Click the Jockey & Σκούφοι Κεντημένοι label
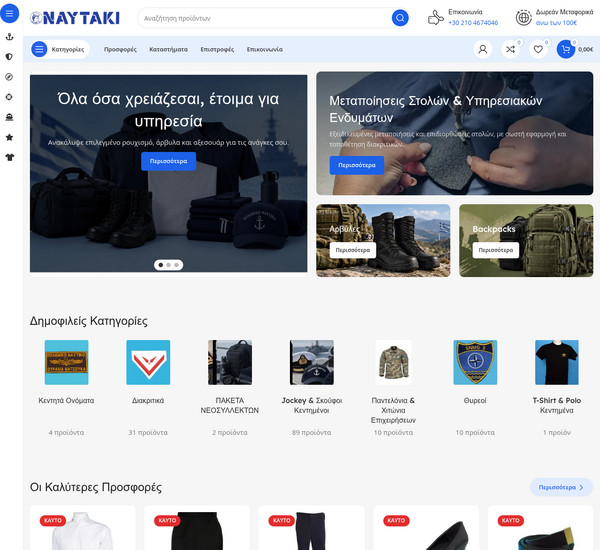Image resolution: width=600 pixels, height=550 pixels. pyautogui.click(x=312, y=405)
